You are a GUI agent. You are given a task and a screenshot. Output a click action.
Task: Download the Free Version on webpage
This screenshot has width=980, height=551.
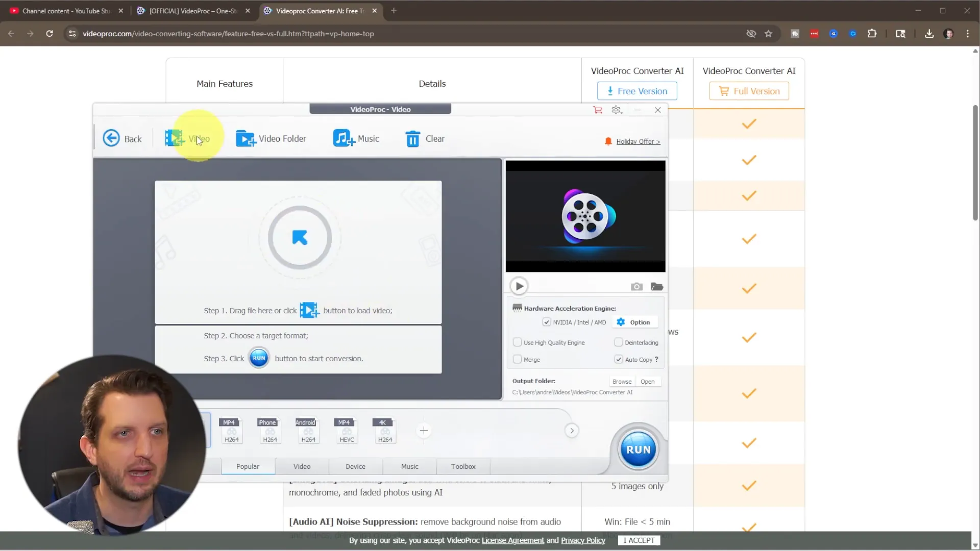point(637,91)
